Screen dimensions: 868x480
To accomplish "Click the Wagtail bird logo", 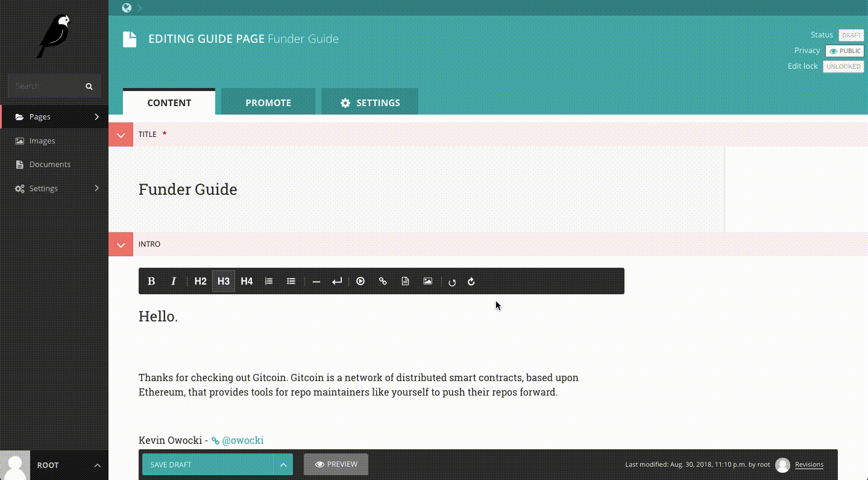I will [54, 36].
